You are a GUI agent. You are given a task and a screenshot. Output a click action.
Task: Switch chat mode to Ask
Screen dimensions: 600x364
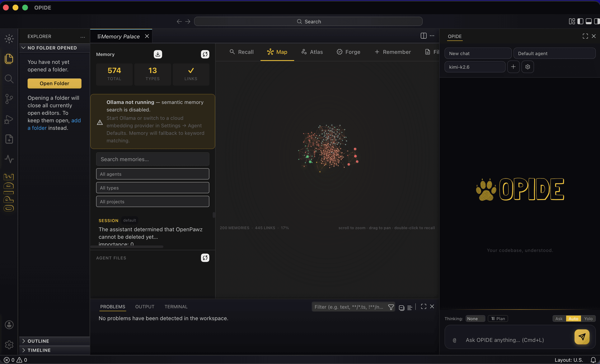click(559, 318)
